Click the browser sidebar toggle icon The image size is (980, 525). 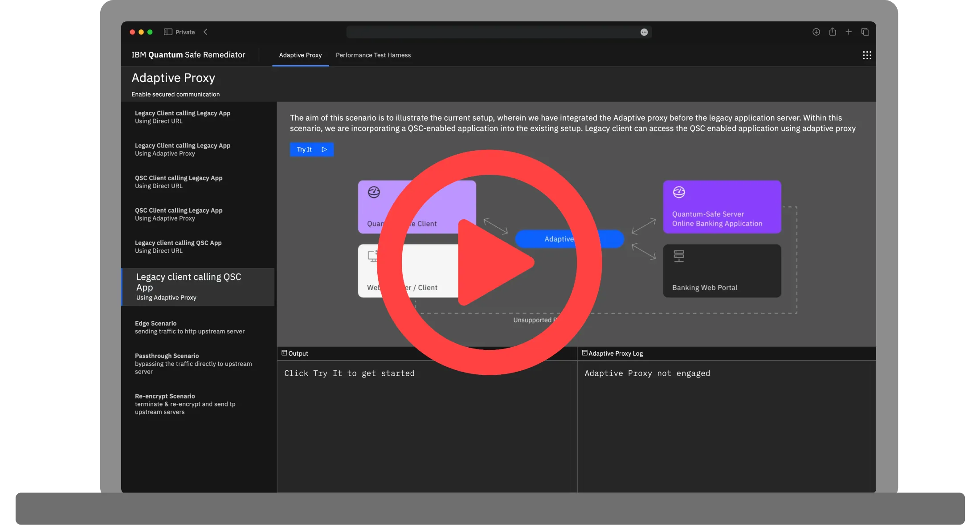[x=168, y=32]
